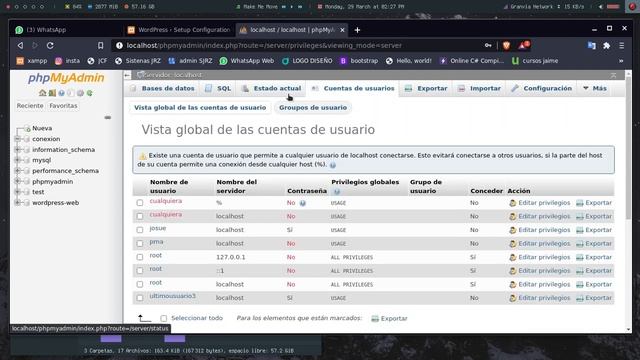This screenshot has width=640, height=360.
Task: Expand the wordpress-web database node
Action: point(18,202)
